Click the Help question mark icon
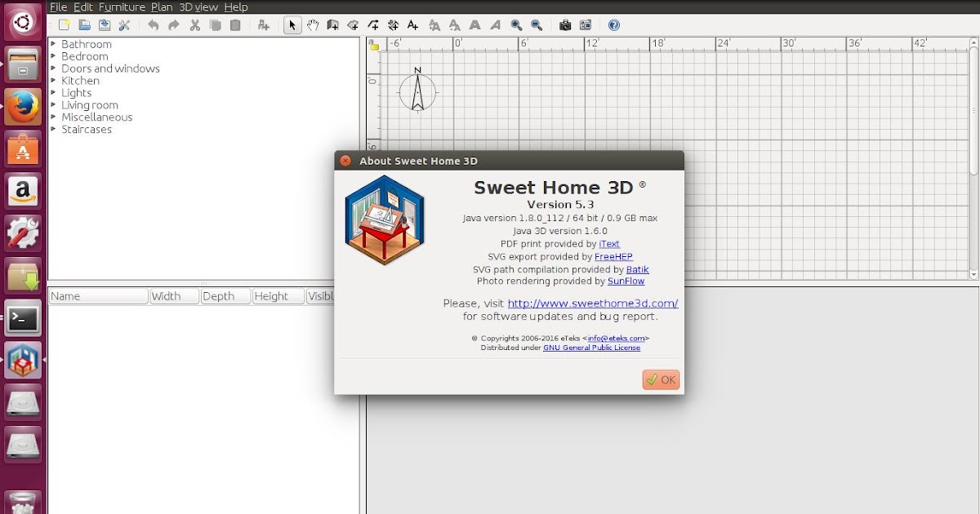The image size is (980, 514). tap(614, 25)
